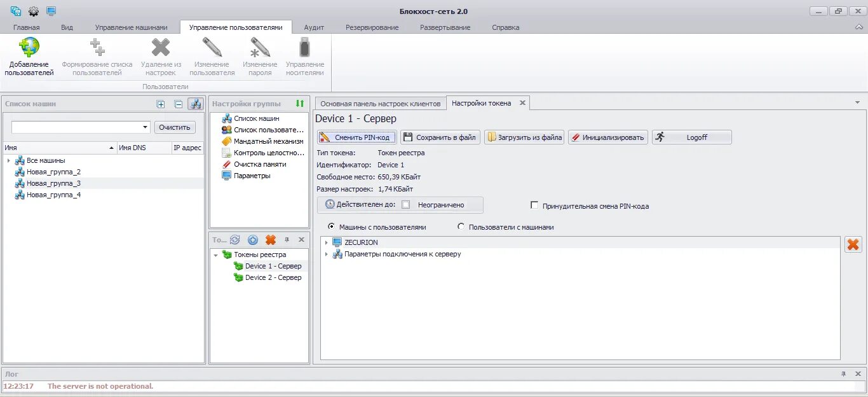868x397 pixels.
Task: Click the Сменить PIN-код button
Action: [x=356, y=137]
